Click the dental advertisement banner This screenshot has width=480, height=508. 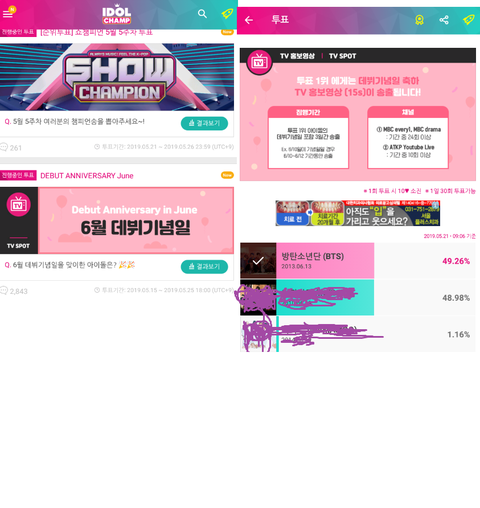click(x=358, y=213)
